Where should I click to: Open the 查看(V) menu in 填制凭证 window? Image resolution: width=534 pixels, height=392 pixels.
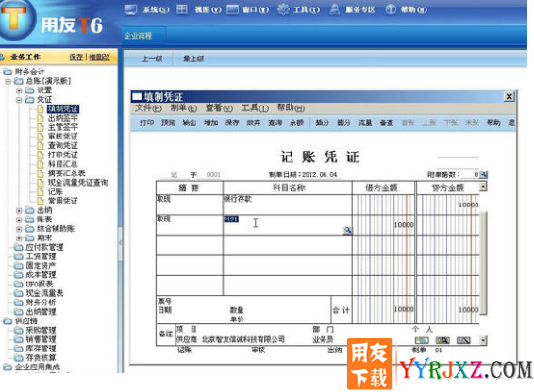pos(219,108)
